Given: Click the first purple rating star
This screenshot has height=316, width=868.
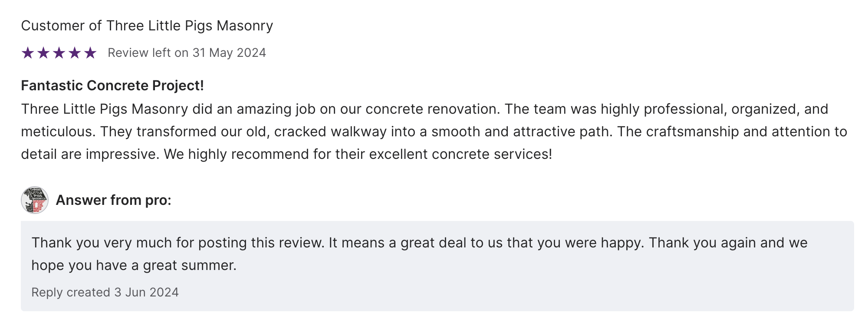Looking at the screenshot, I should point(27,53).
